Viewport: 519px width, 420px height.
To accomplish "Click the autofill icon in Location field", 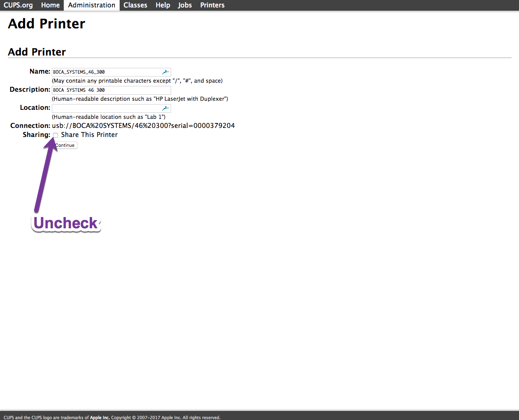I will tap(165, 108).
